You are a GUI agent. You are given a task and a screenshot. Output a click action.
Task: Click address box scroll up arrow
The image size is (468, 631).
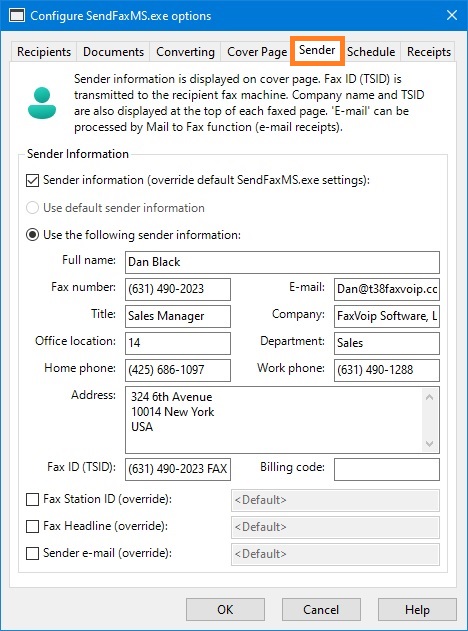[x=429, y=397]
